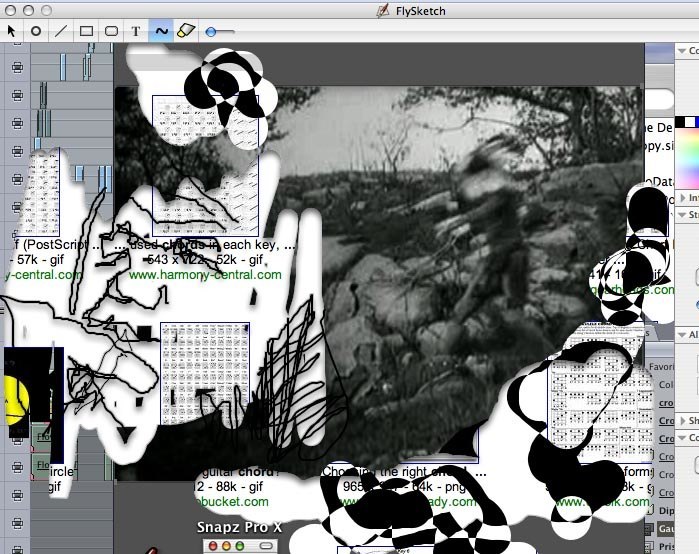Screen dimensions: 699x554
Task: Select the freehand squiggle tool
Action: point(161,31)
